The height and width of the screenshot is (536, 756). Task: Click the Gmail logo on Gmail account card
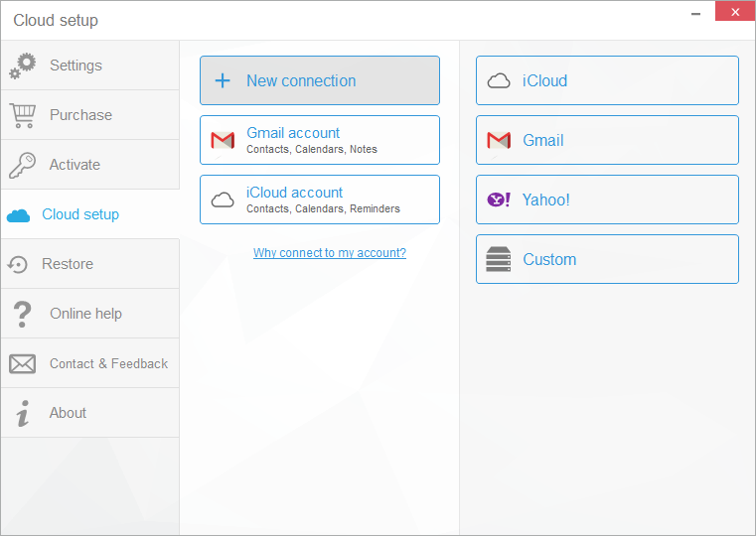tap(223, 140)
